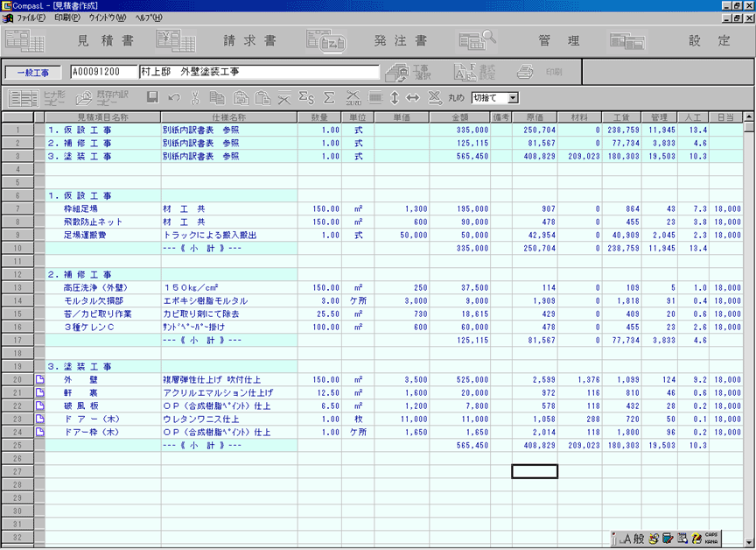Select the アクリルエマルション仕上げ spec cell
The width and height of the screenshot is (756, 550).
point(229,393)
